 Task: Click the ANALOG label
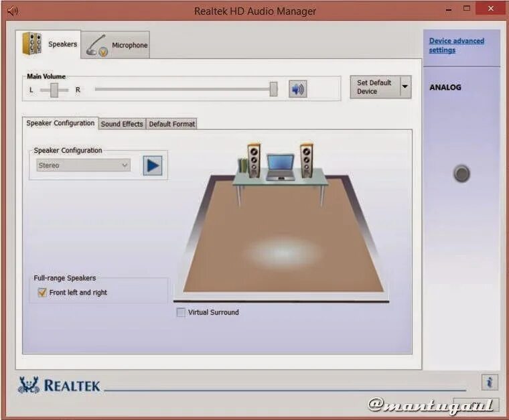tap(445, 87)
